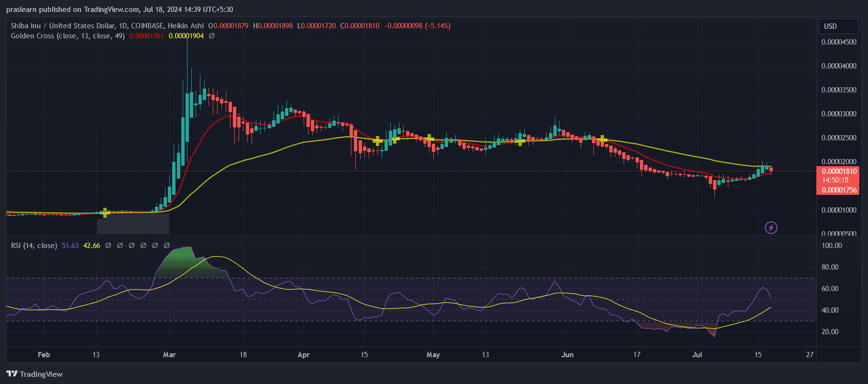Click the Shiba Inu / United States Dollar title
The image size is (868, 384).
(63, 26)
